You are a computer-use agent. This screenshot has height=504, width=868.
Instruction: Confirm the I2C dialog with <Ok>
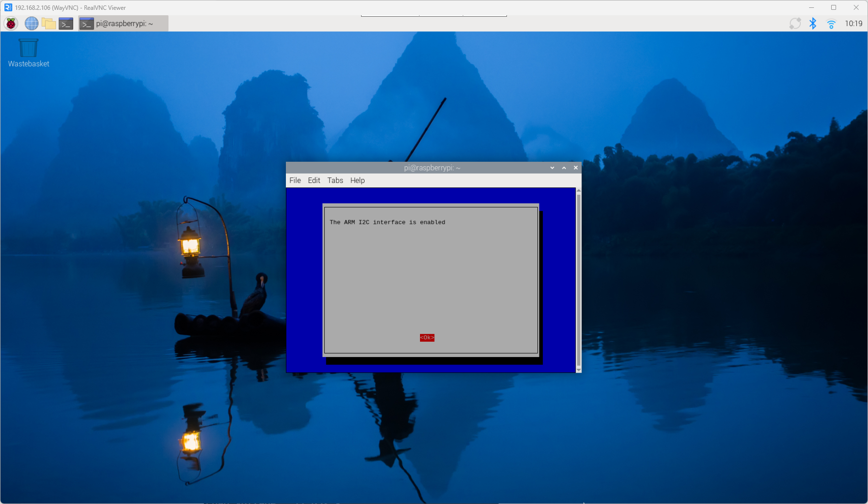click(x=427, y=337)
